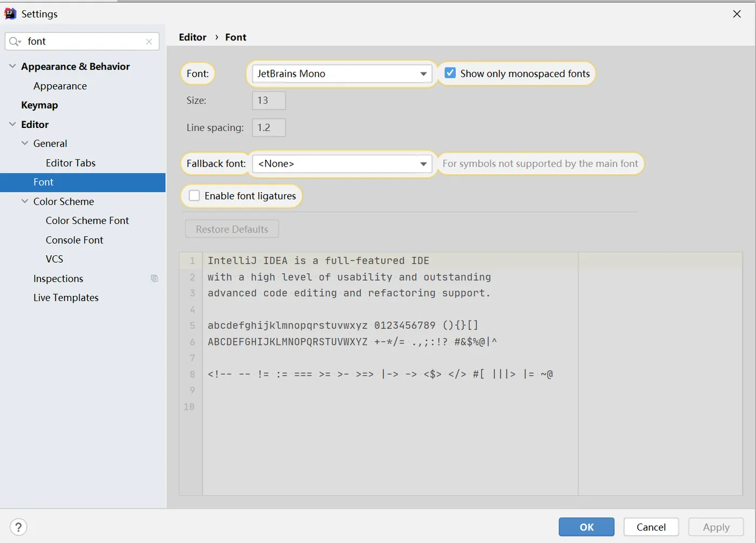The height and width of the screenshot is (543, 756).
Task: Click line number 10 in preview gutter
Action: (189, 406)
